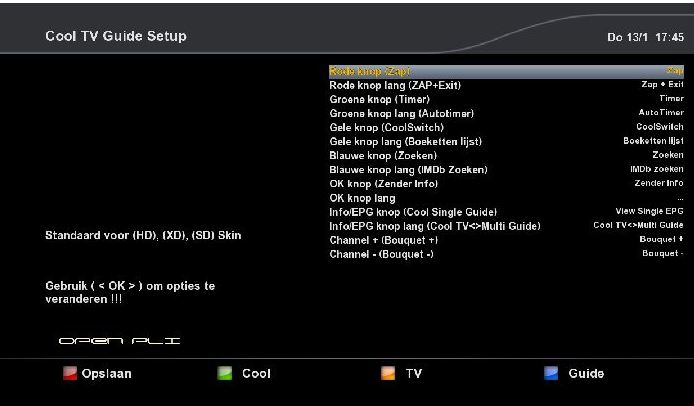Click the date and time Do 13/1 17:45
The height and width of the screenshot is (406, 694).
click(x=645, y=37)
